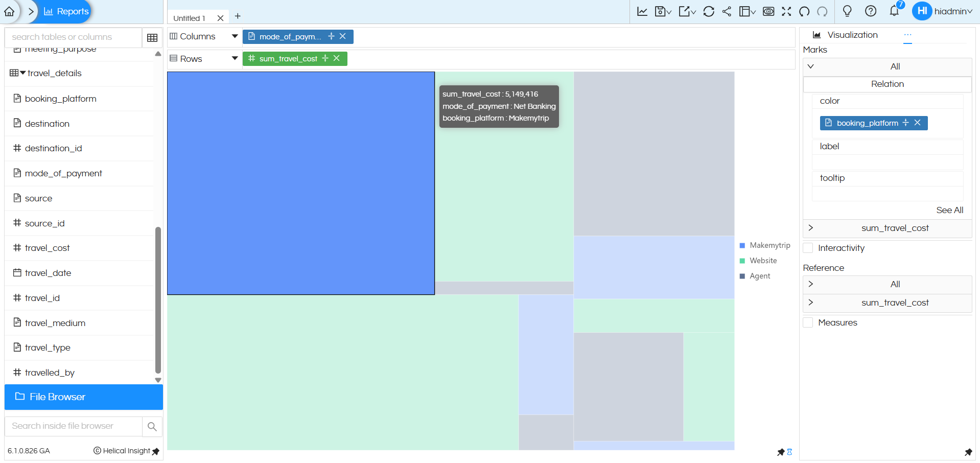Click the Home icon
980x463 pixels.
pyautogui.click(x=9, y=11)
